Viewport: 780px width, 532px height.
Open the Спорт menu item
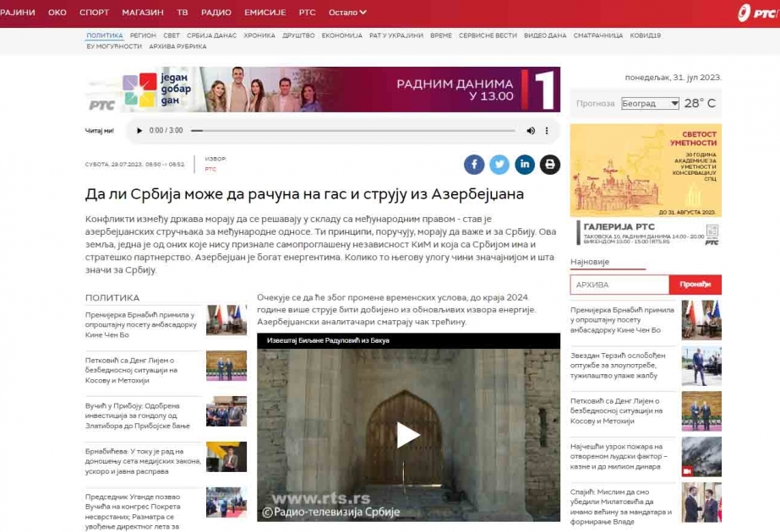coord(94,13)
